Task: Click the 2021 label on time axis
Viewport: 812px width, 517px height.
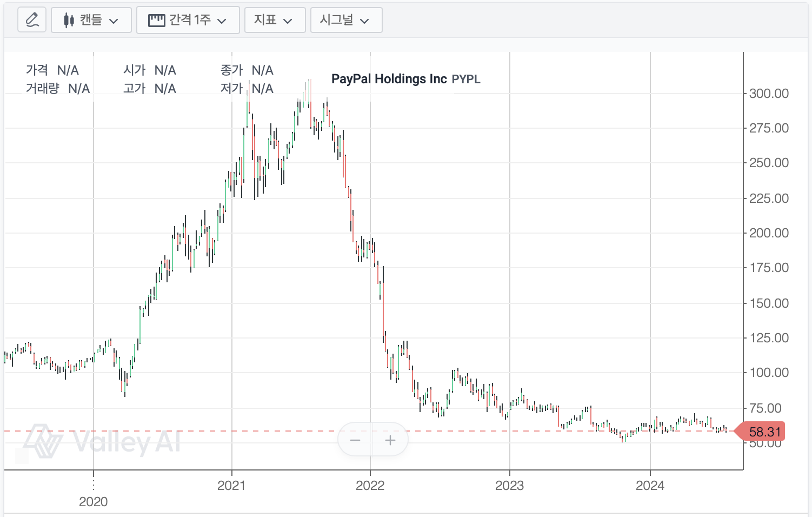Action: 231,485
